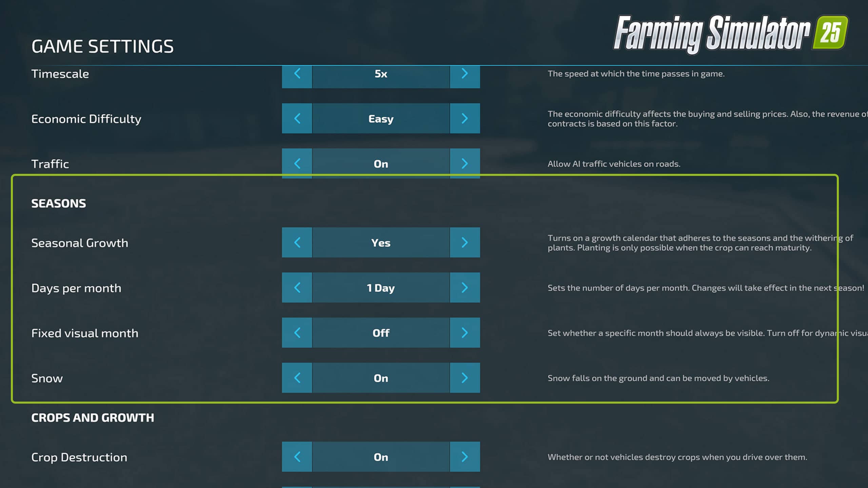Switch Seasonal Growth with its left arrow
This screenshot has height=488, width=868.
297,242
